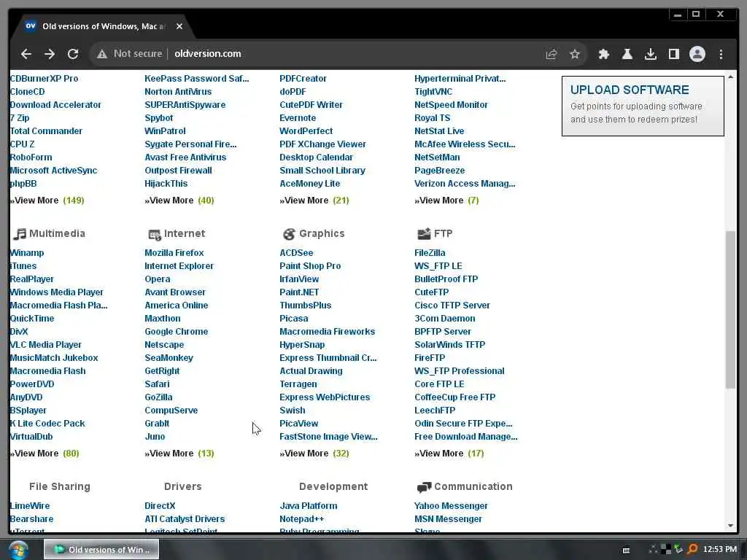Image resolution: width=747 pixels, height=560 pixels.
Task: Activate Old versions taskbar button
Action: (x=101, y=550)
